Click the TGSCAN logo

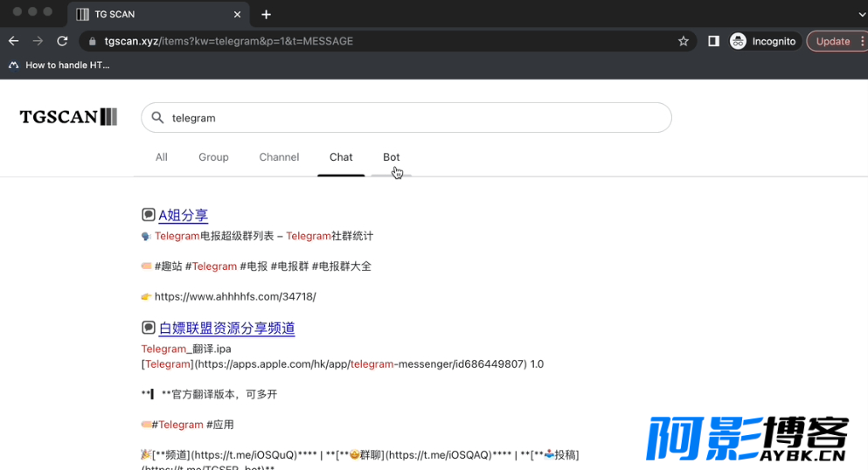pyautogui.click(x=69, y=117)
